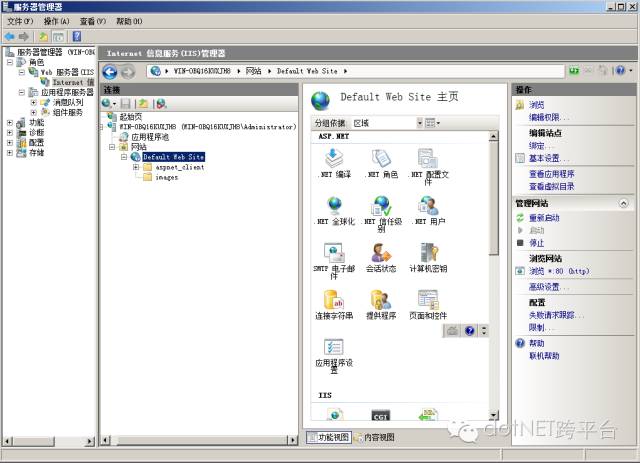640x463 pixels.
Task: Click the blue help icon below feature icons
Action: click(x=470, y=331)
